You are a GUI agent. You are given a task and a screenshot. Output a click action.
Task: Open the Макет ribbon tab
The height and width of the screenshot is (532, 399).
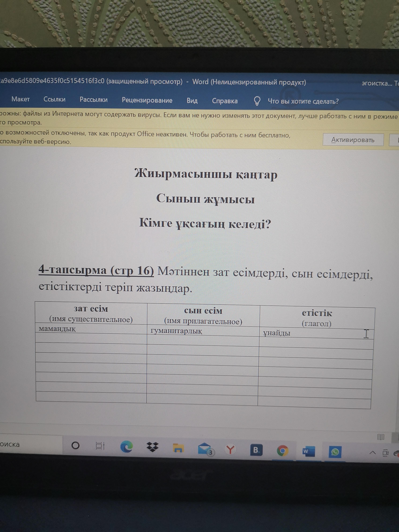[20, 99]
